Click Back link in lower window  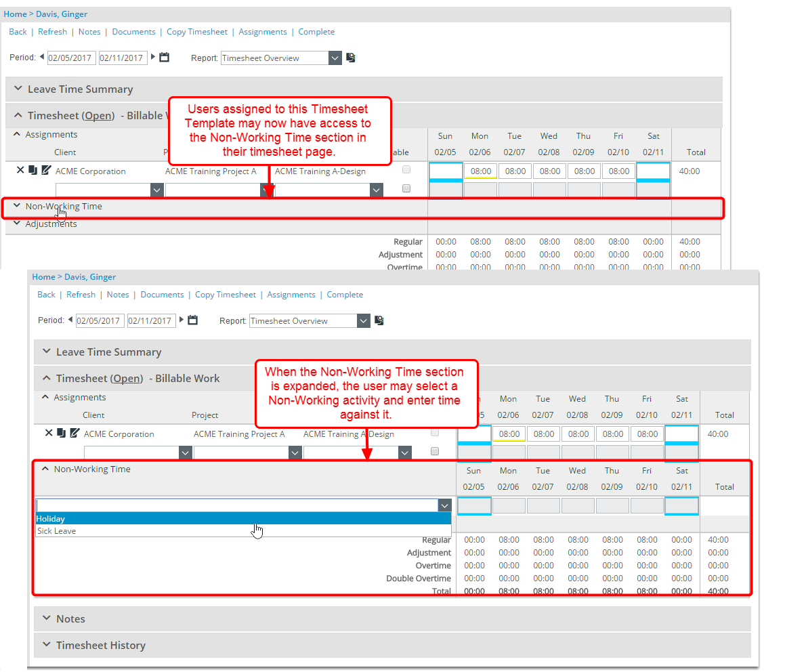[47, 295]
